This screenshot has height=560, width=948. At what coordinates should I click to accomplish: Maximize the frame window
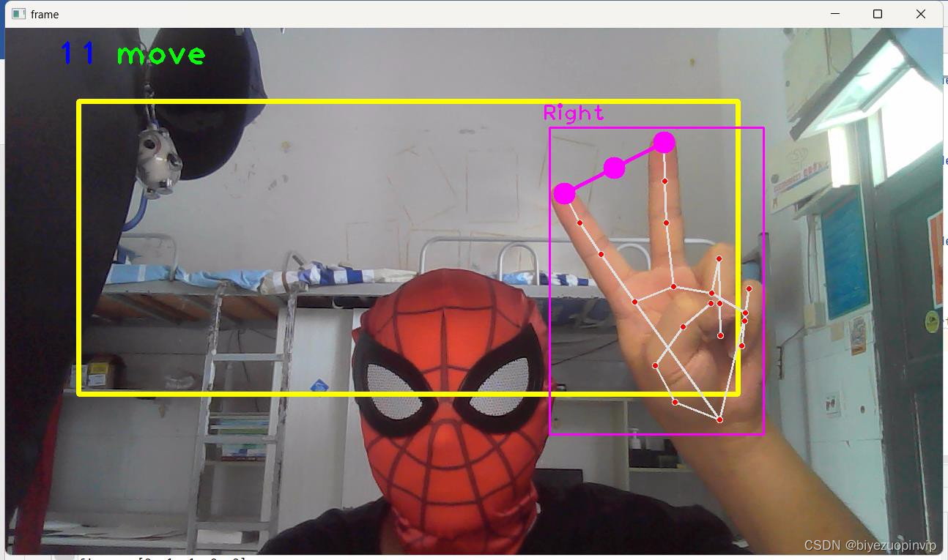pyautogui.click(x=878, y=14)
